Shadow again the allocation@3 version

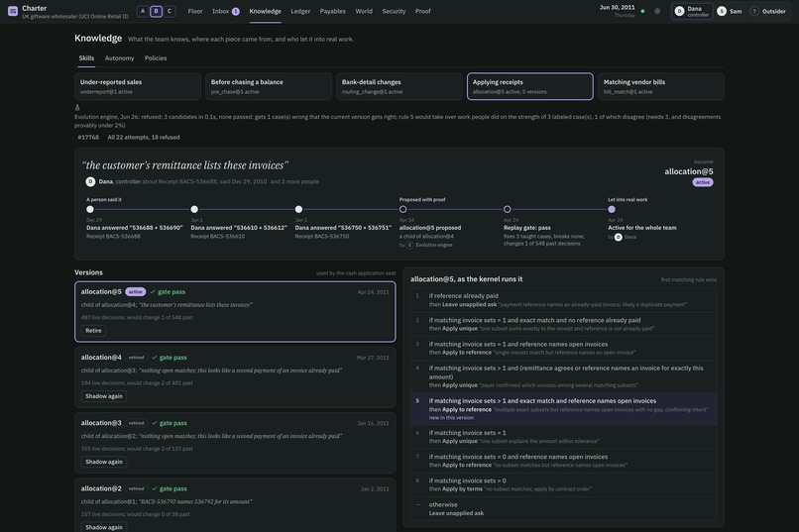click(x=104, y=462)
